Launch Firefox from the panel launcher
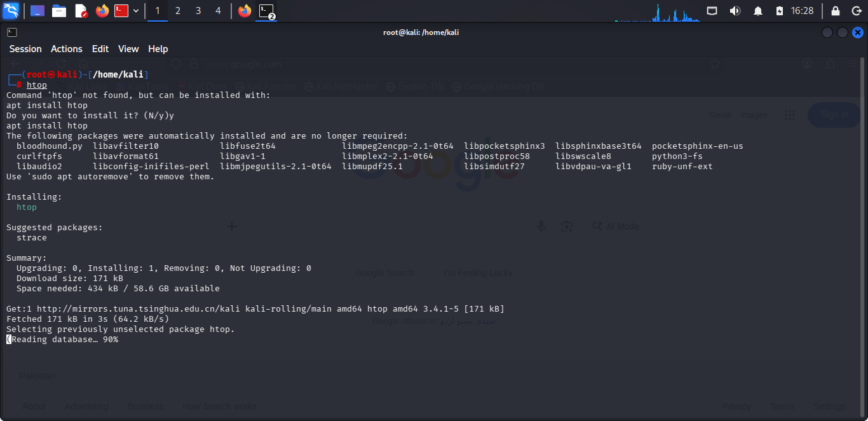 point(102,11)
